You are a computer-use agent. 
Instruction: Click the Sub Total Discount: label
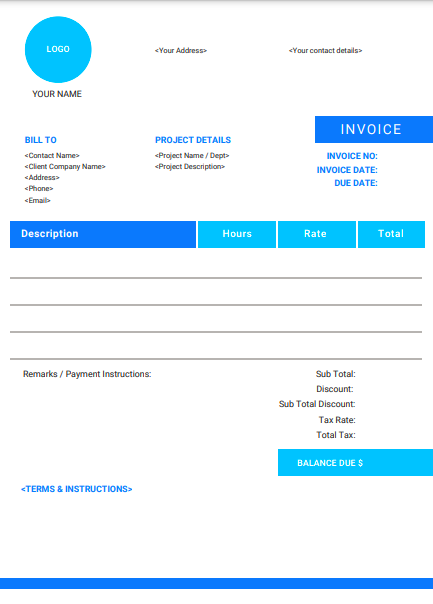coord(317,404)
